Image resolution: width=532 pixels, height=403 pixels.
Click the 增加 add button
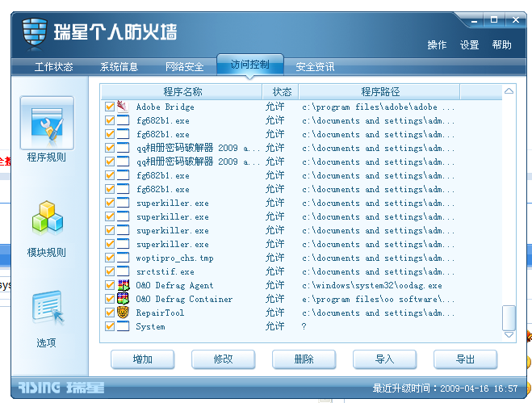[x=143, y=359]
